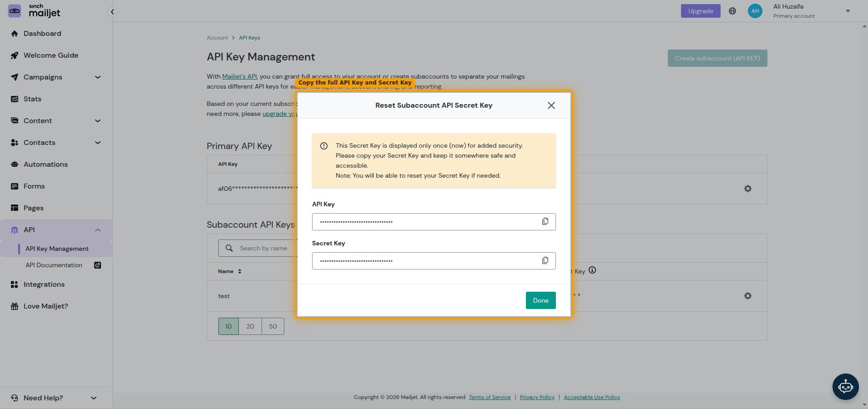Select API Key Management submenu item
The image size is (868, 409).
pyautogui.click(x=57, y=249)
